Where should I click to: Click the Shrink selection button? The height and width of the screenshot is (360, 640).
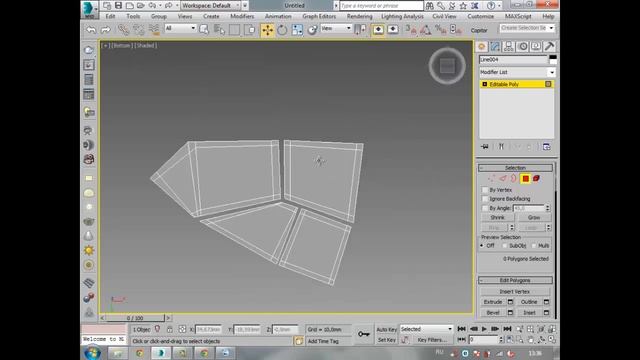pyautogui.click(x=497, y=218)
